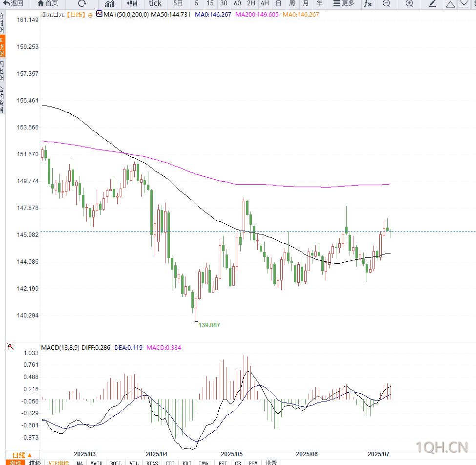
Task: Choose the 60-minute period
Action: tap(237, 3)
